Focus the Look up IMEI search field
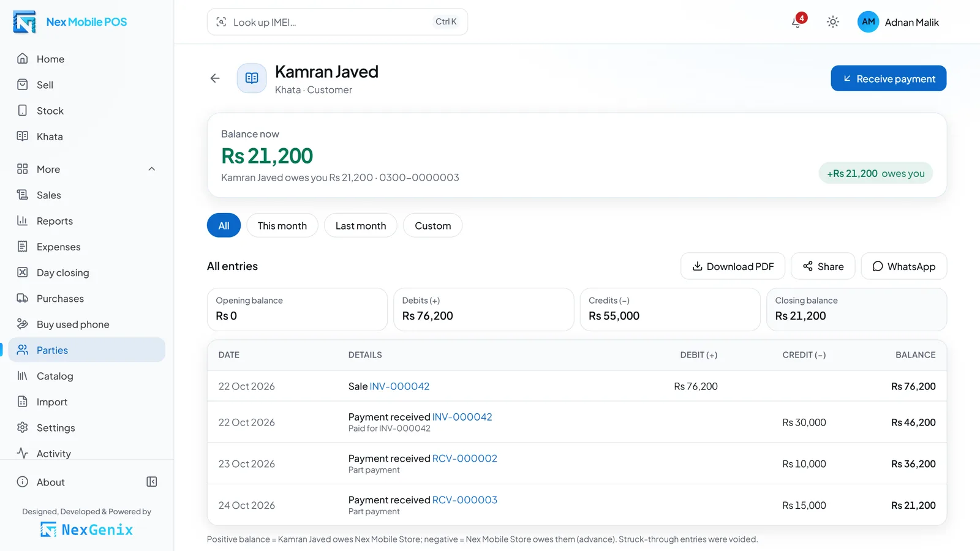Image resolution: width=980 pixels, height=551 pixels. pyautogui.click(x=337, y=22)
